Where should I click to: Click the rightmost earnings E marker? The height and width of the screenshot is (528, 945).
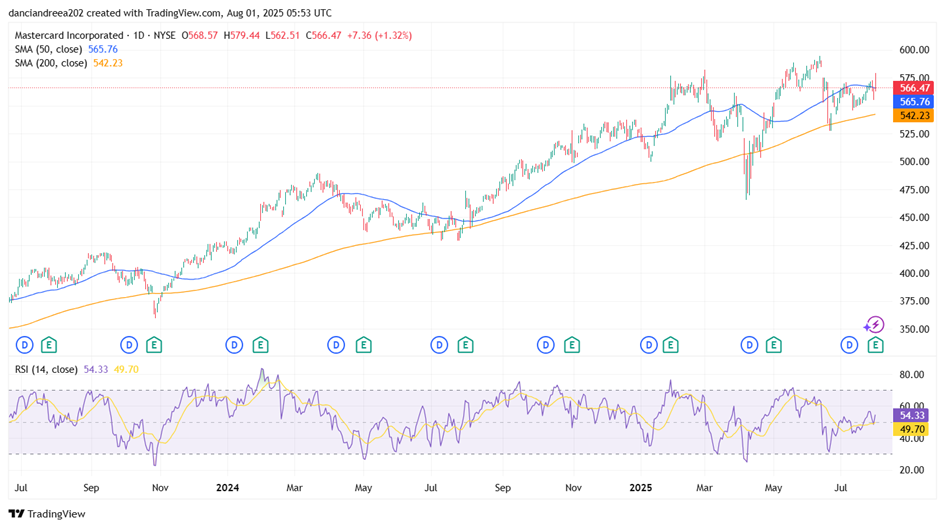(876, 345)
